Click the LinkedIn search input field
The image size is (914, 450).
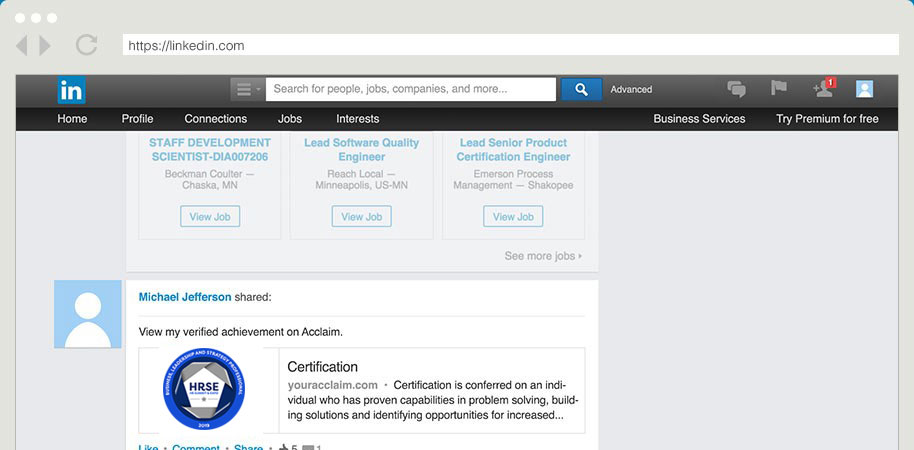tap(410, 89)
